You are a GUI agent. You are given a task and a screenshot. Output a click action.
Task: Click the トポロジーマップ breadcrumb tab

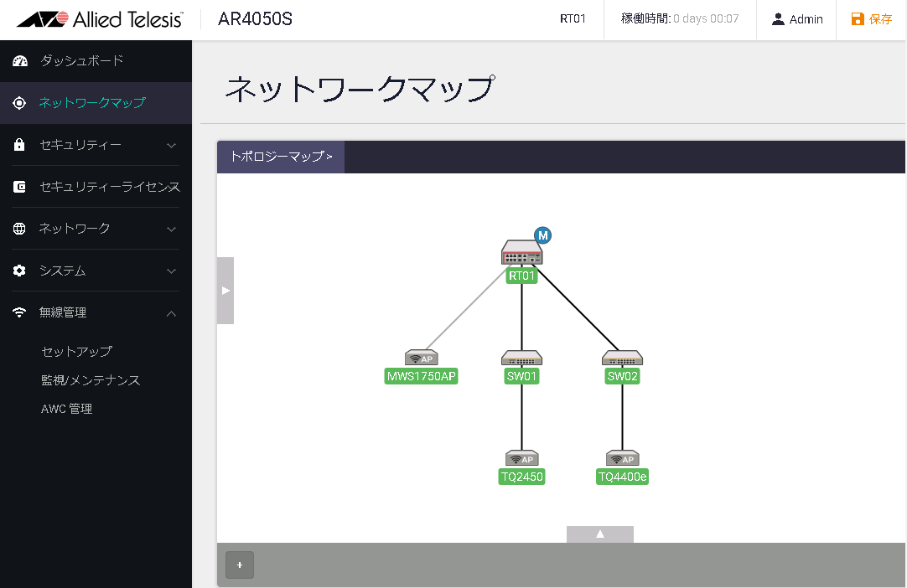(x=281, y=157)
